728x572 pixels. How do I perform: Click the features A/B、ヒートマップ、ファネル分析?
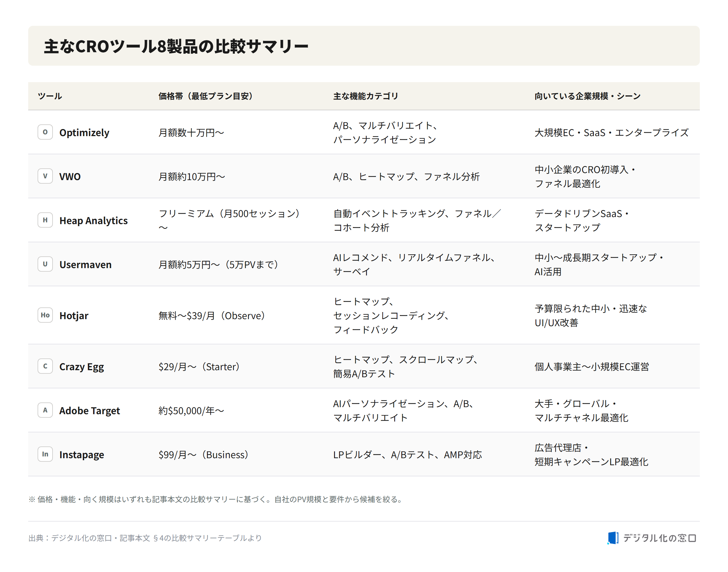pos(407,177)
